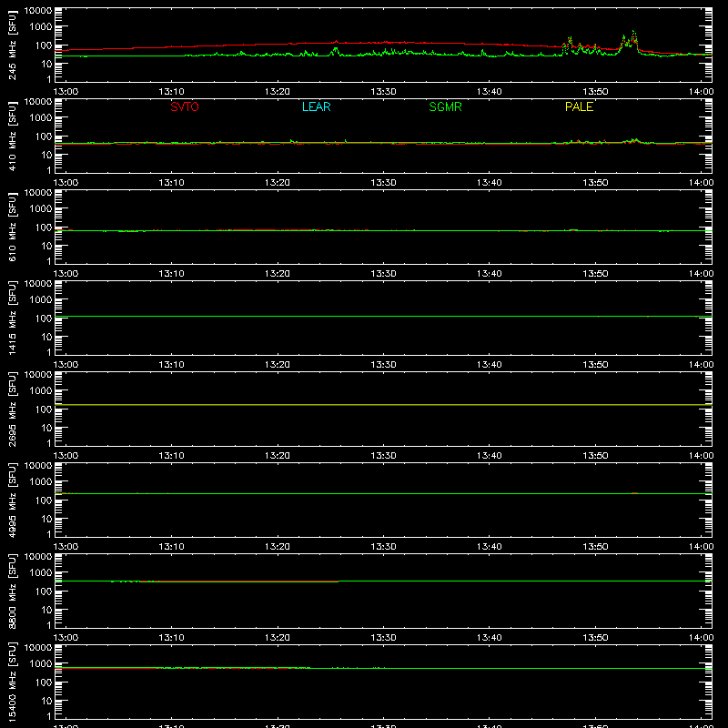Click the 13:30 label under the 245 MHz plot

(383, 92)
